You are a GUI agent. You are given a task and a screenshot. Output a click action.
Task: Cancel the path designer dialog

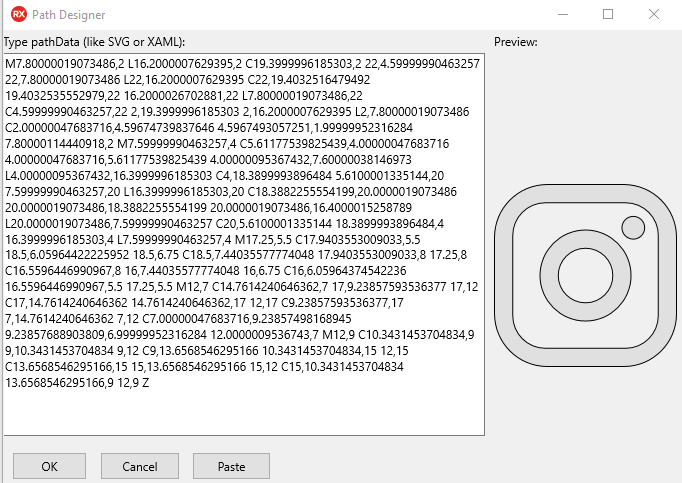(x=140, y=466)
